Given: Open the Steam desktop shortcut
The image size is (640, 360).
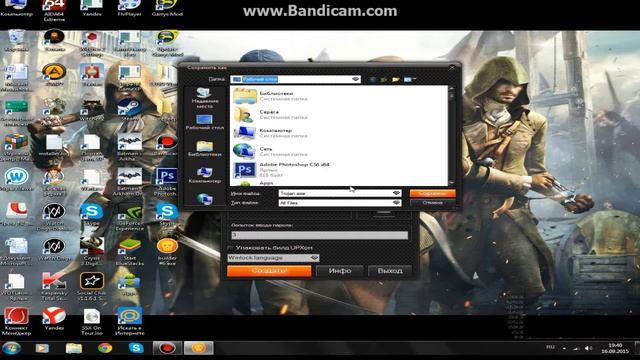Looking at the screenshot, I should tap(129, 109).
